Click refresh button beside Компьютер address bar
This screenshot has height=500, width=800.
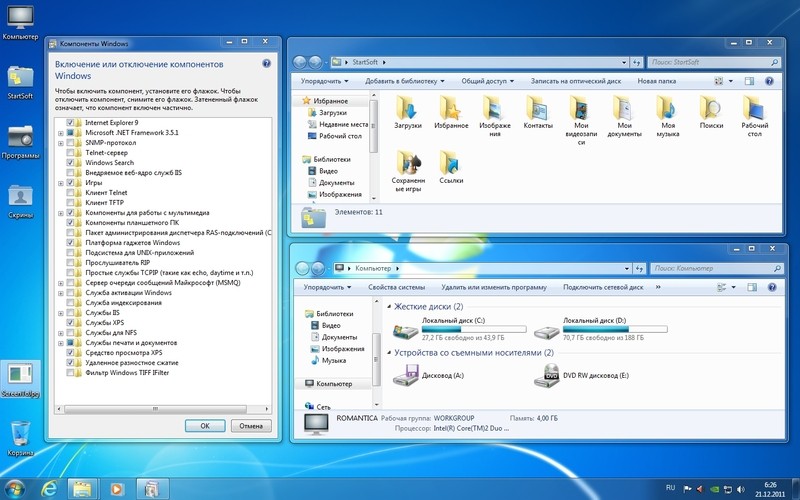(639, 268)
